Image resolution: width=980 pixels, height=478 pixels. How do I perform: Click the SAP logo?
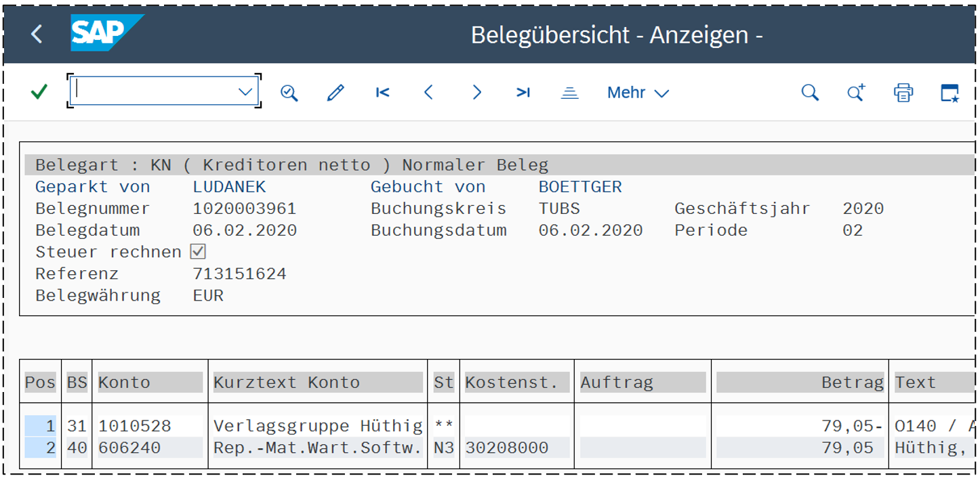106,33
